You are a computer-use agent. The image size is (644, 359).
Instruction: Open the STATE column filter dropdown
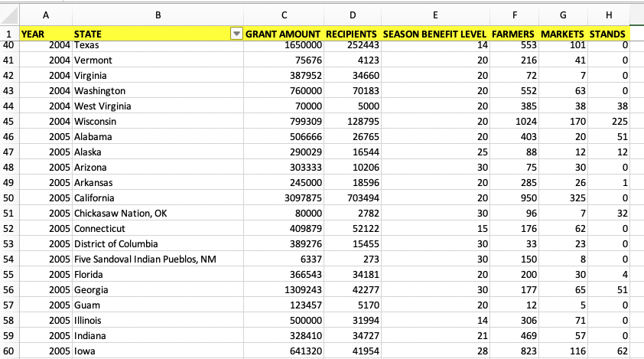[x=236, y=34]
